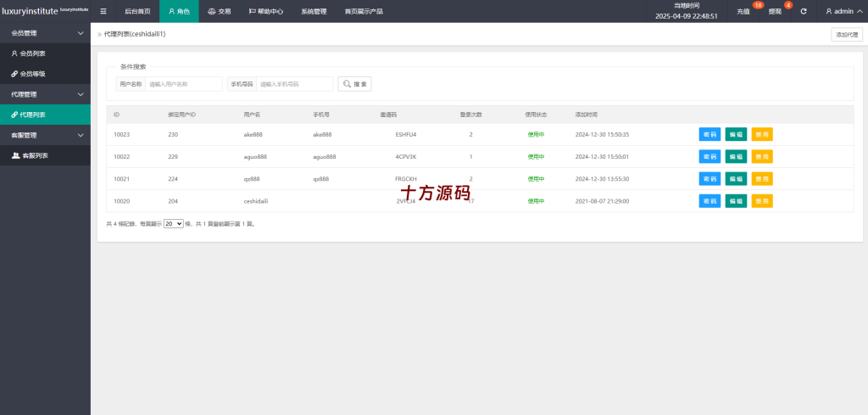The image size is (868, 415).
Task: Click ID cell 10022
Action: coord(122,157)
